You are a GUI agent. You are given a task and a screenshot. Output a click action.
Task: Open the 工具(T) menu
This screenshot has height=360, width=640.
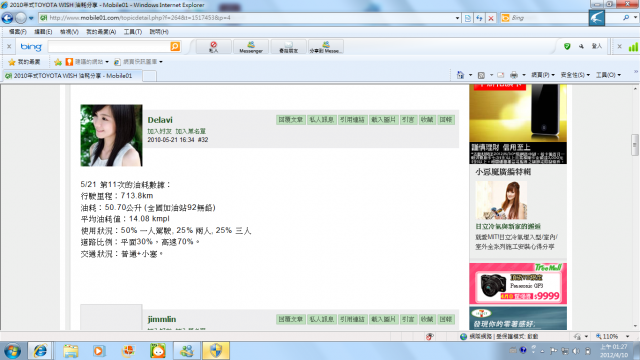click(133, 32)
